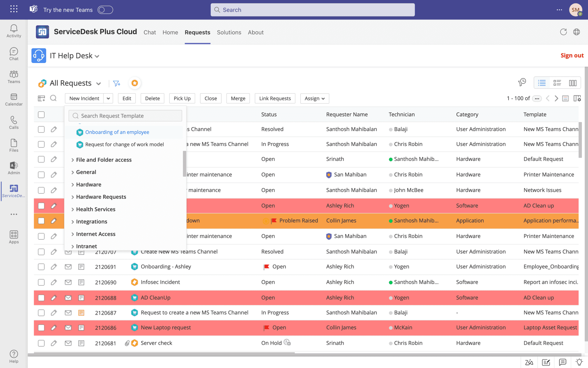Click the refresh icon in app header
Screen dimensions: 588x368
tap(563, 32)
